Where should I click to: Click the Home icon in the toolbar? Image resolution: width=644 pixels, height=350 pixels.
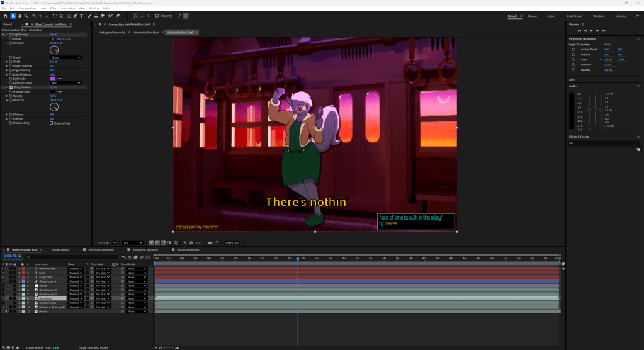point(5,16)
